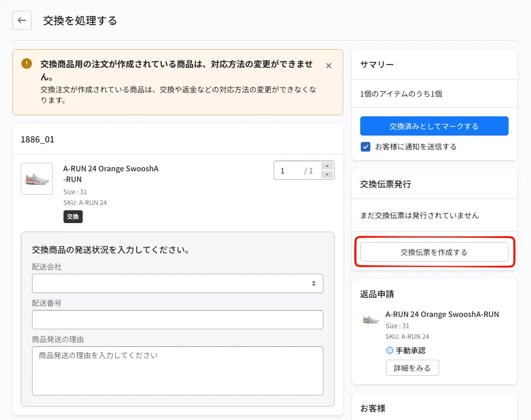Click the 交換伝票発行 heading
This screenshot has width=531, height=420.
coord(385,184)
